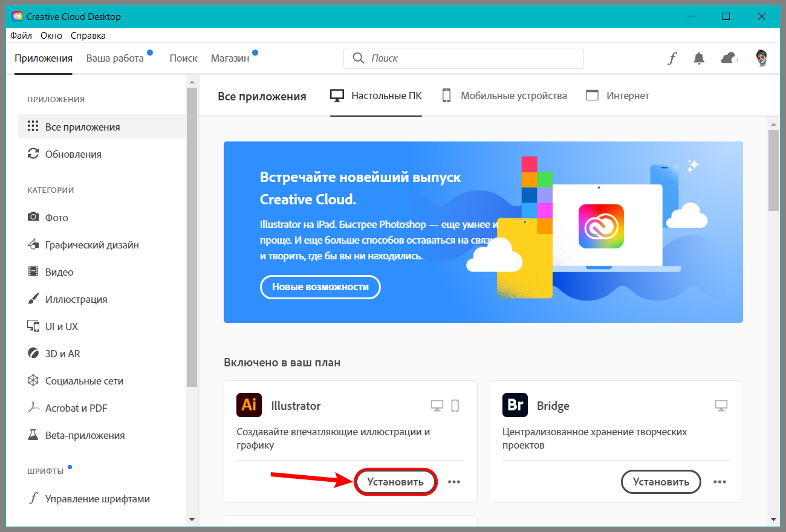Switch to the Магазин tab

tap(230, 59)
